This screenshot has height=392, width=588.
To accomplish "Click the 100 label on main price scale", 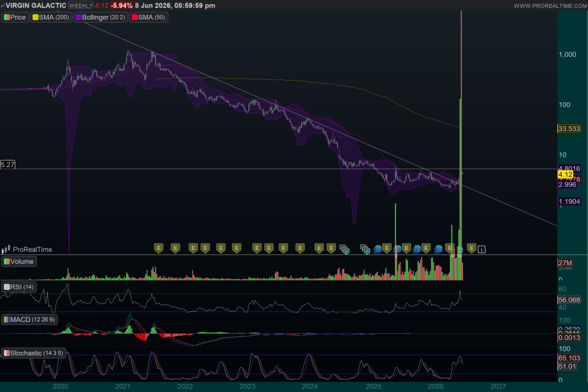I will [x=565, y=105].
